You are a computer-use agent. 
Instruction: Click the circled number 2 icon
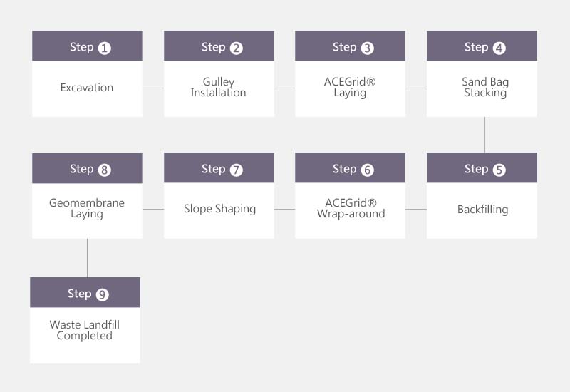point(236,48)
